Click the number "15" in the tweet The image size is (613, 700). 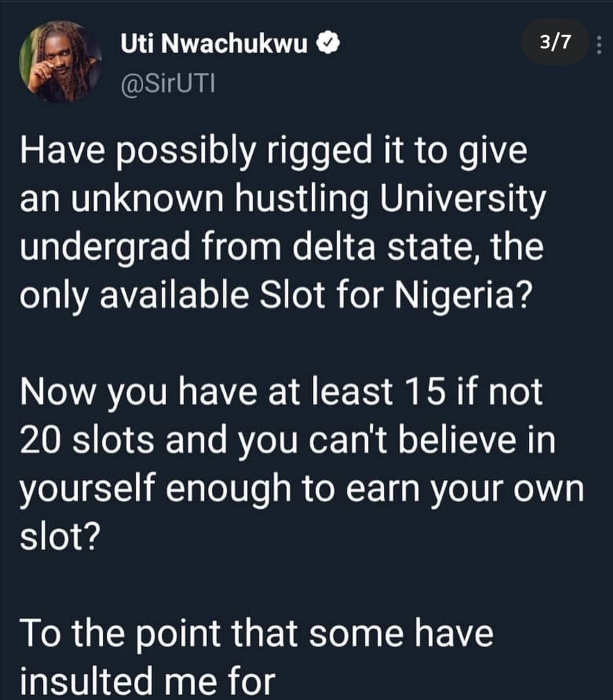(424, 392)
